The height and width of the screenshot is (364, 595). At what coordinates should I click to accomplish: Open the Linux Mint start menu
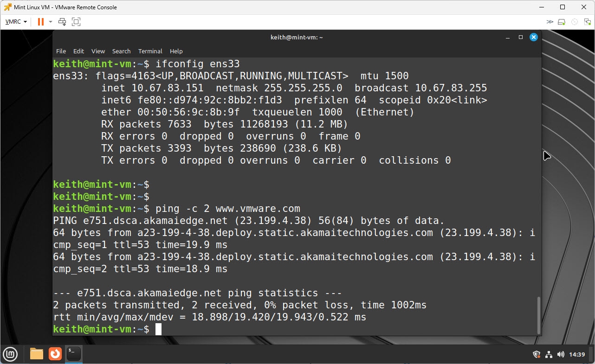click(10, 354)
